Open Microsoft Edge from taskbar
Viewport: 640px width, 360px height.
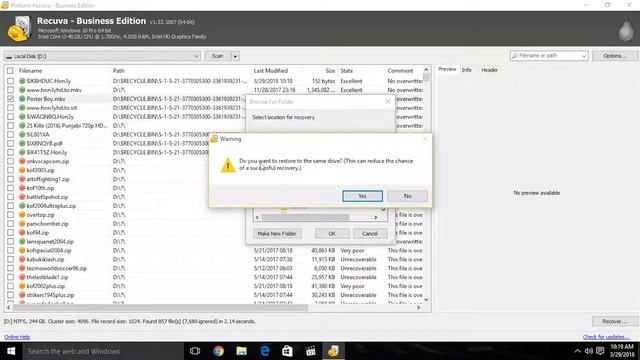(264, 351)
